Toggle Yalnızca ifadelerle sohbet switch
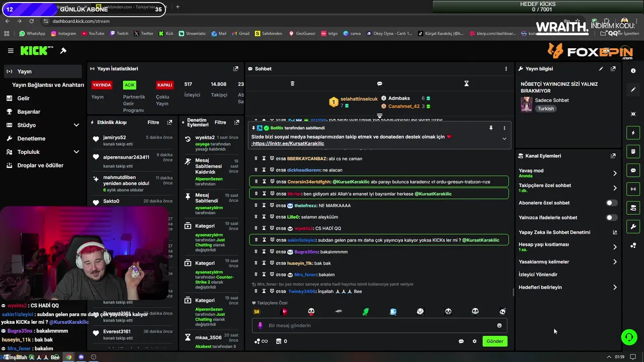 pos(611,218)
